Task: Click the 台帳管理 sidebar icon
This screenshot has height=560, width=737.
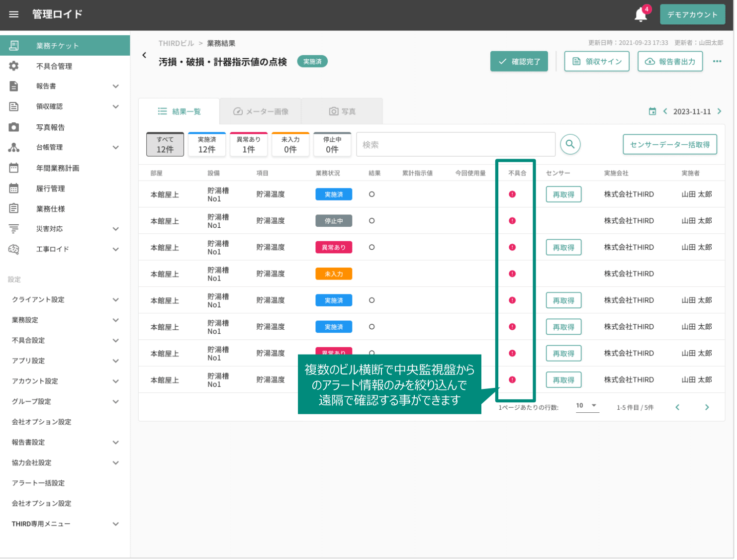Action: [x=14, y=147]
